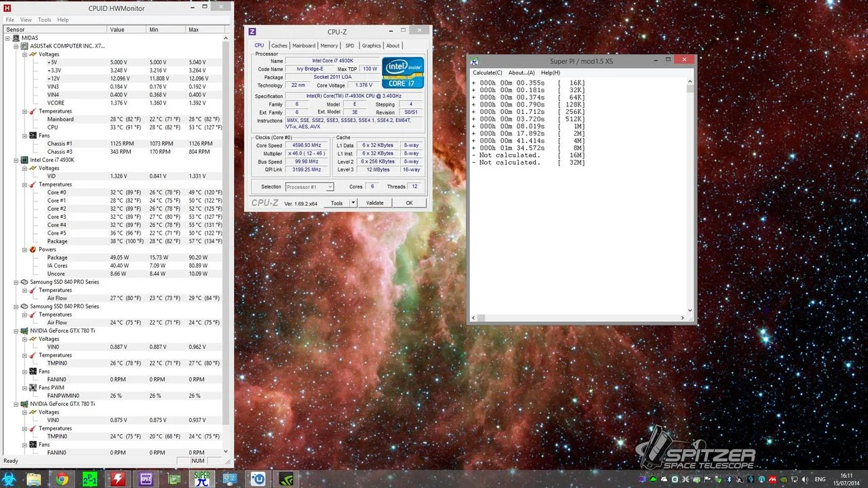
Task: Click the Max column header in HWMonitor
Action: coord(203,30)
